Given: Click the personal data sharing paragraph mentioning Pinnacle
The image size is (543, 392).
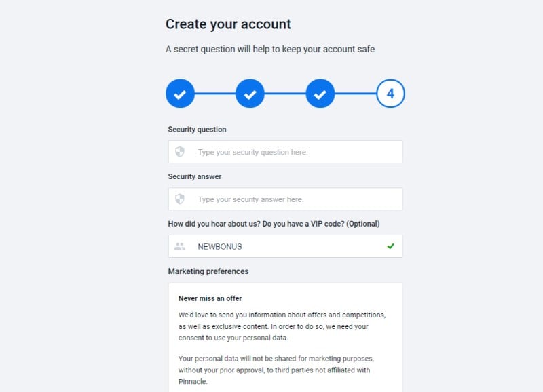Looking at the screenshot, I should 276,370.
